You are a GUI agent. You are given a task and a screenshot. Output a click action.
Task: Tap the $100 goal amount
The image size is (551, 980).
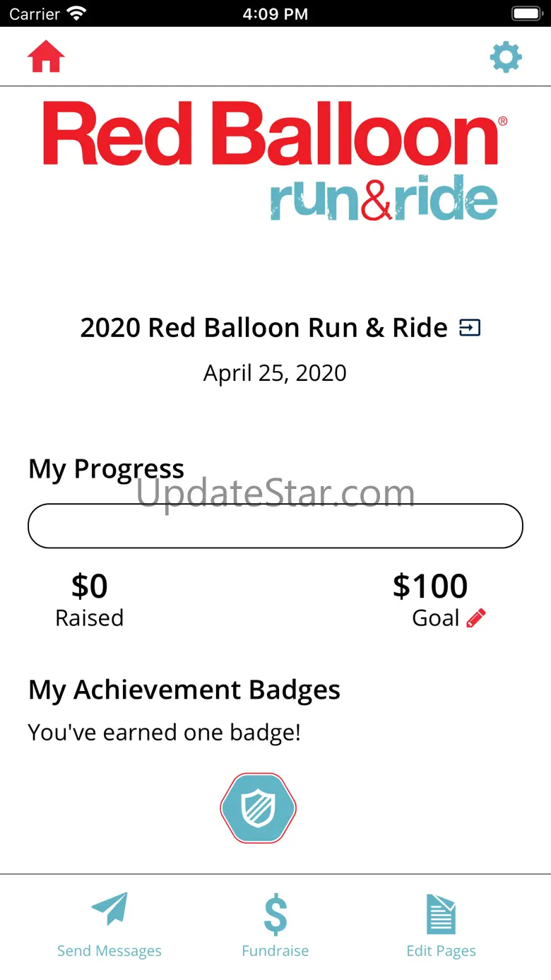pos(430,586)
